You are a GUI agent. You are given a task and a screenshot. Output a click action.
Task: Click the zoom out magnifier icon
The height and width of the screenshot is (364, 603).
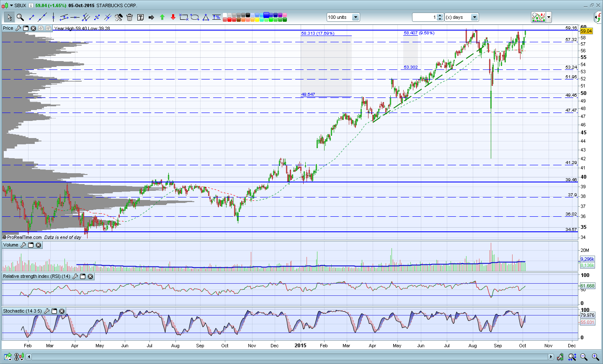pyautogui.click(x=584, y=357)
